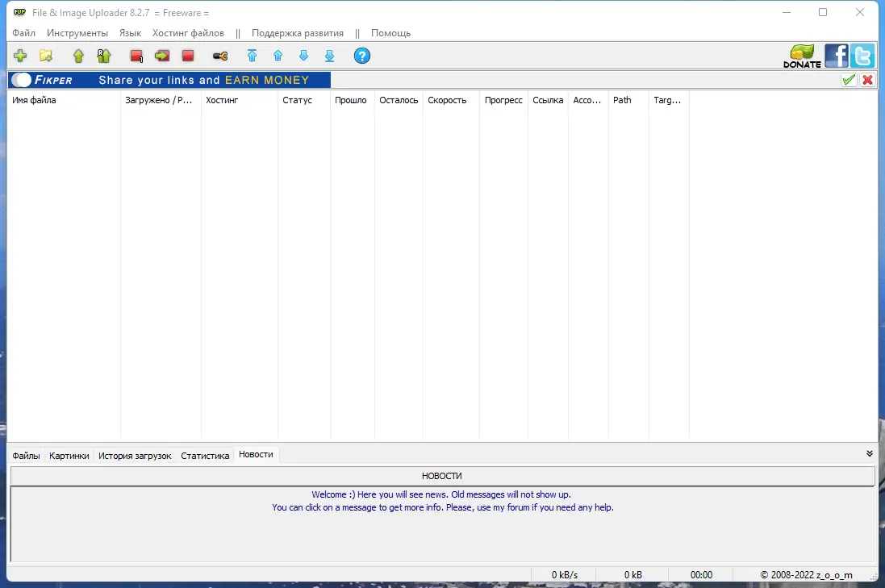This screenshot has height=588, width=885.
Task: Minimize the File & Image Uploader window
Action: tap(787, 12)
